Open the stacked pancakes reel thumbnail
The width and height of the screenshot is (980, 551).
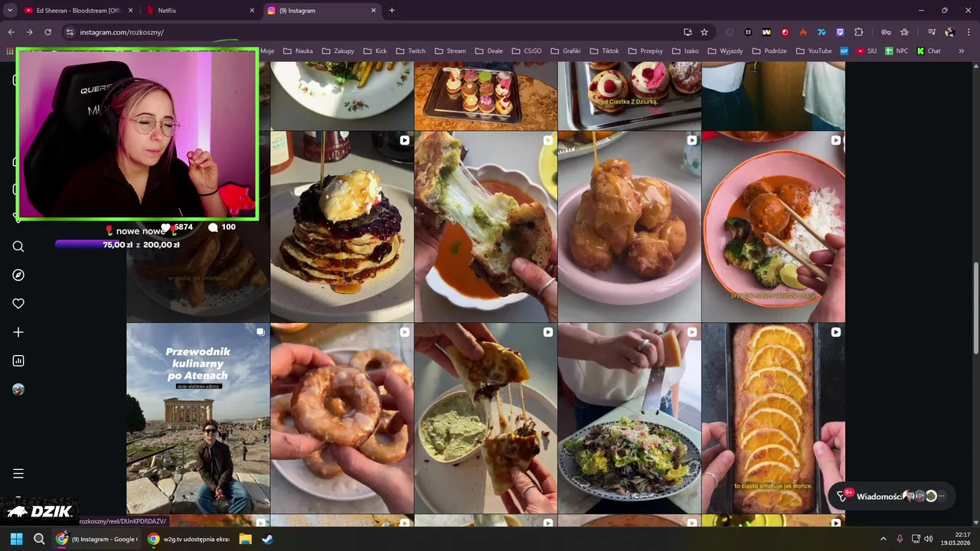[x=342, y=227]
